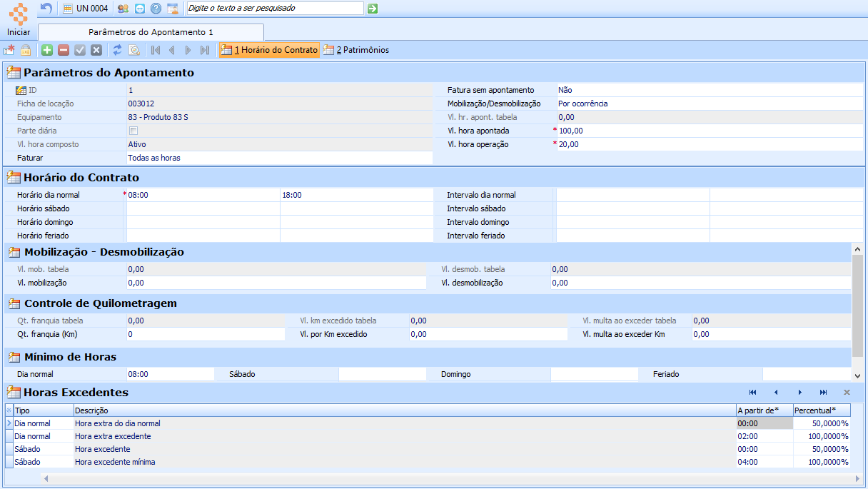Go to previous row in Horas Excedentes
Screen dimensions: 868x489
776,393
